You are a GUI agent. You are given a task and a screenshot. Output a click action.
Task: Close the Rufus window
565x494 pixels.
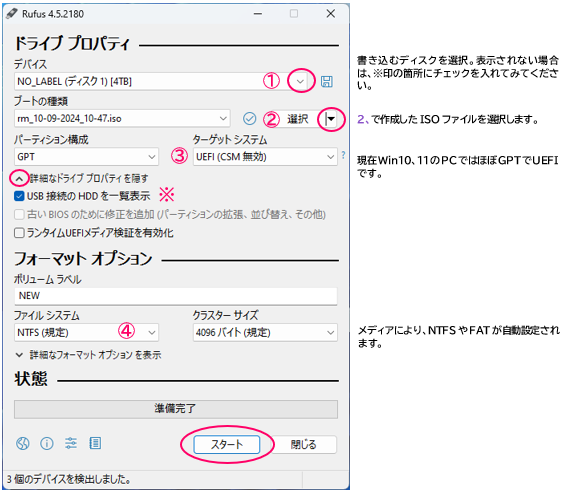coord(330,14)
